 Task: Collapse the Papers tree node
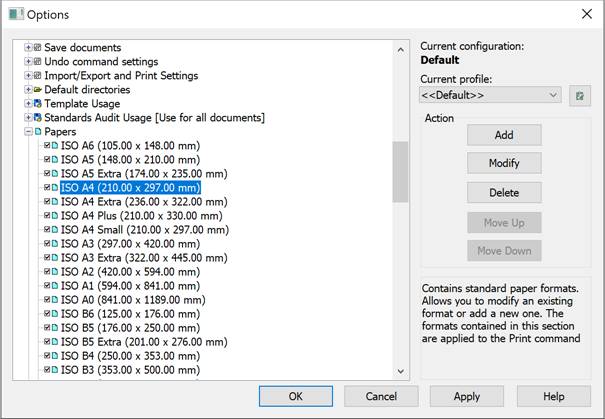pos(28,132)
